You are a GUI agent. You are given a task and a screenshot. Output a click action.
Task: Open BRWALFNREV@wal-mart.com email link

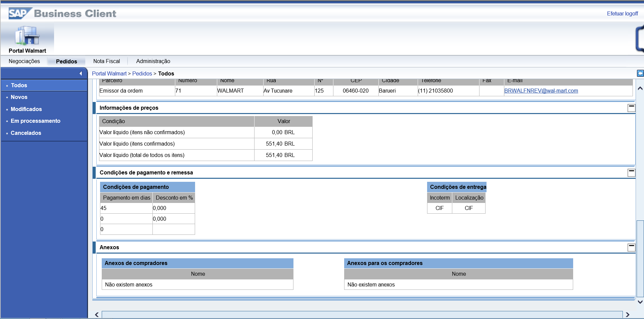(x=541, y=91)
